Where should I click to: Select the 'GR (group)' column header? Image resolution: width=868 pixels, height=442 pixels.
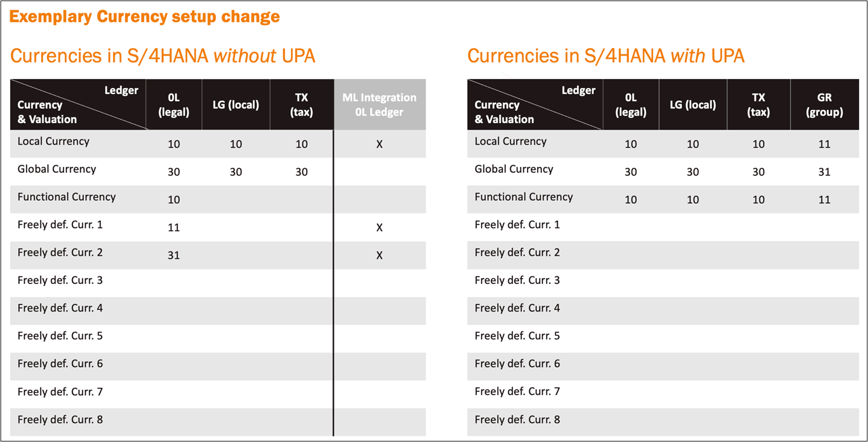824,104
